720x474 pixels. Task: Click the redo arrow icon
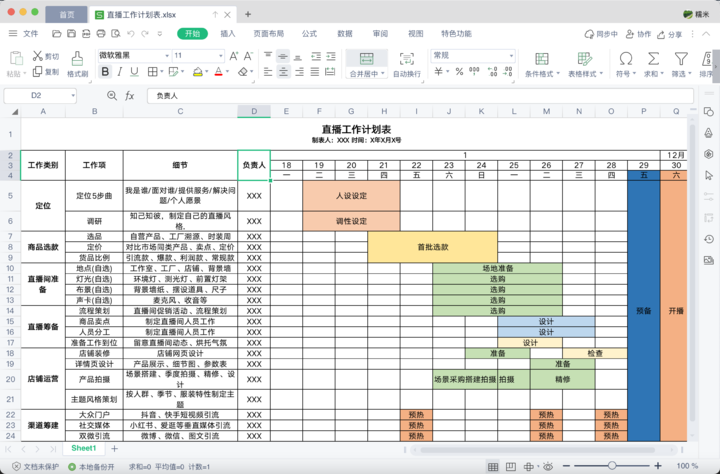[145, 34]
